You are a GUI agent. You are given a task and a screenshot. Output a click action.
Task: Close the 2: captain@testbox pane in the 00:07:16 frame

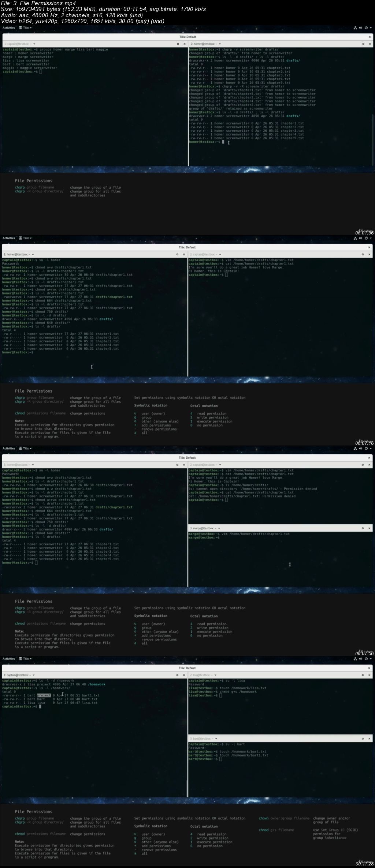(369, 254)
